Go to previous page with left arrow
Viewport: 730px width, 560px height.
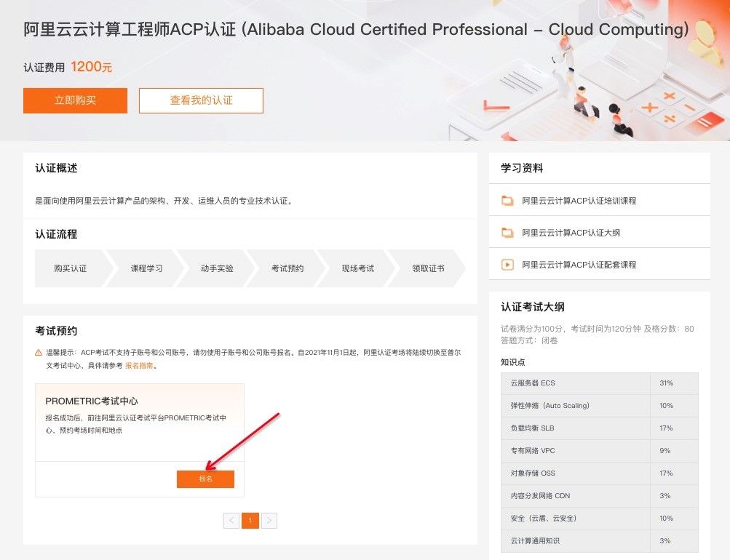pyautogui.click(x=231, y=521)
